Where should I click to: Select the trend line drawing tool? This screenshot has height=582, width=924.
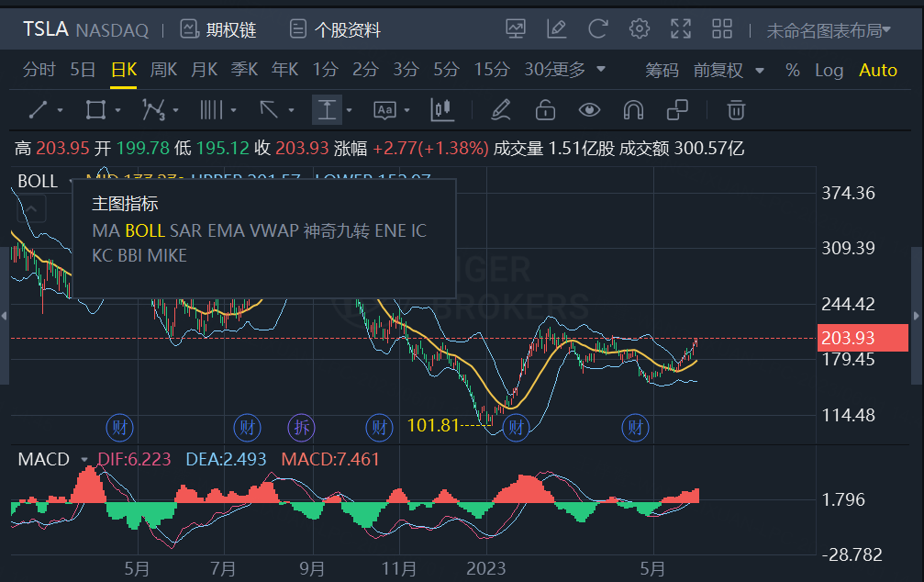point(39,111)
